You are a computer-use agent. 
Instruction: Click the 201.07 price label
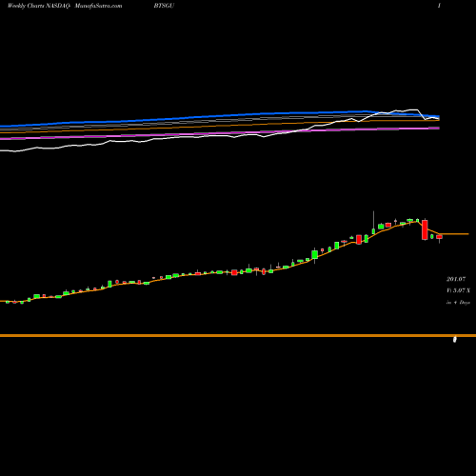pyautogui.click(x=456, y=279)
